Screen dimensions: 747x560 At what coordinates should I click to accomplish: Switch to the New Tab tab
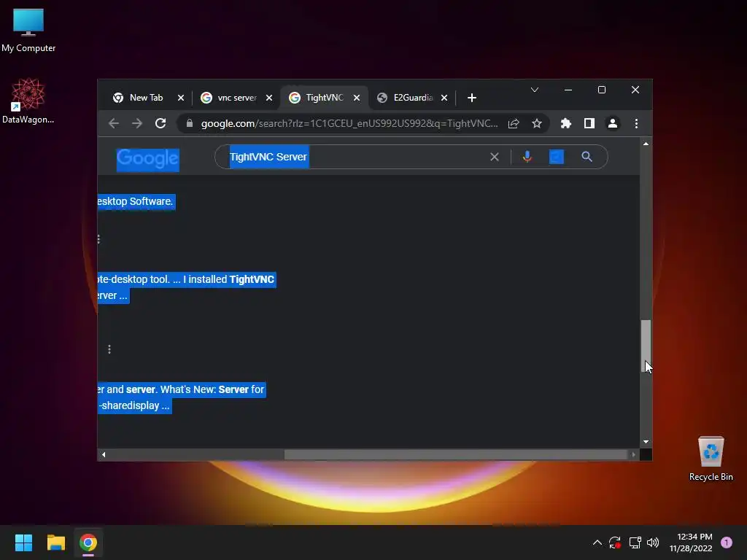pos(144,98)
